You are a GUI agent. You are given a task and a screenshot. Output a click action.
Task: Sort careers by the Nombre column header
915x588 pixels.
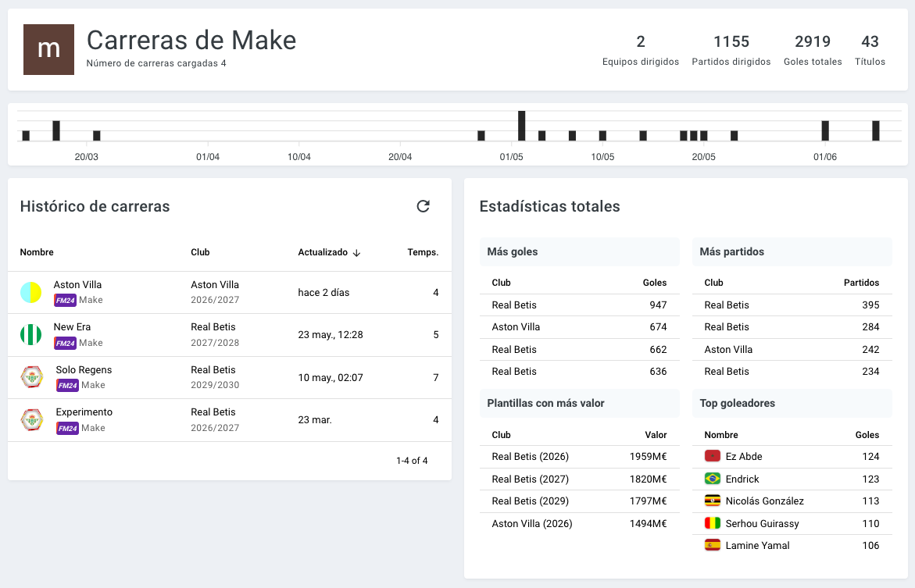tap(37, 252)
